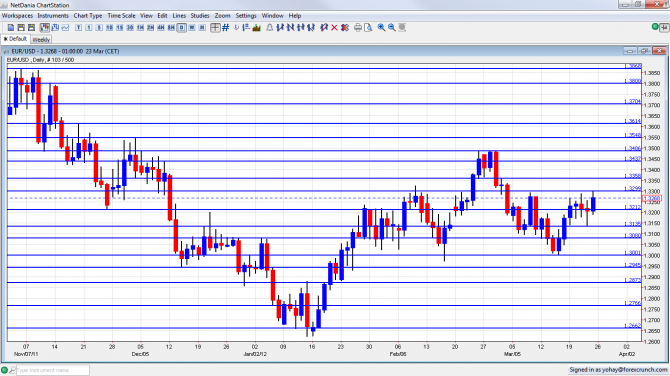Select the weekly W time scale button
670x376 pixels.
[192, 27]
